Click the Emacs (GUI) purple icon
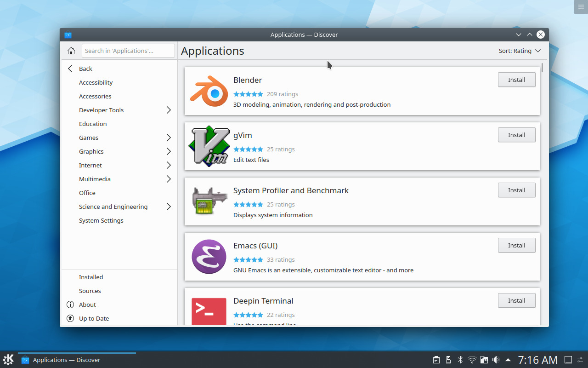 pos(209,257)
